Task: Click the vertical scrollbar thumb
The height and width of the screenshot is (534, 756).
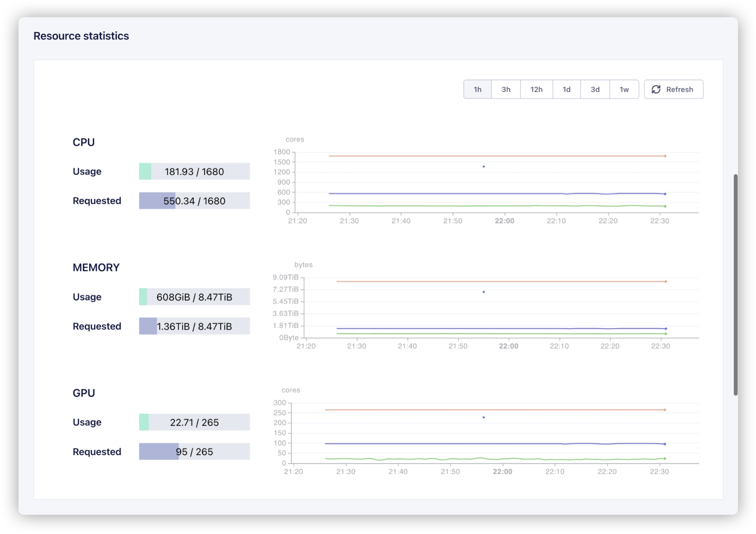Action: tap(735, 285)
